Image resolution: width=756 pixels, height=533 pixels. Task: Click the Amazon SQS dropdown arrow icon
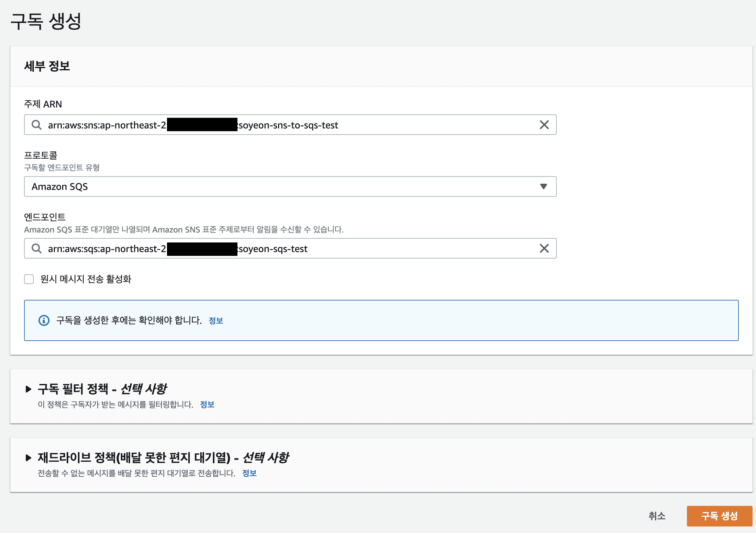coord(543,186)
